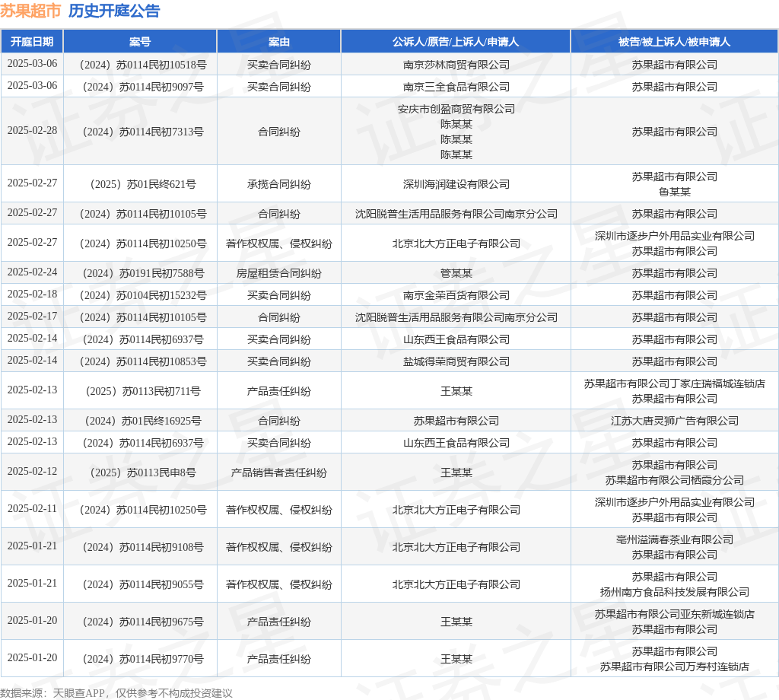Click defendant 扬州南方食品科技发展有限公司
Image resolution: width=779 pixels, height=700 pixels.
(x=674, y=592)
